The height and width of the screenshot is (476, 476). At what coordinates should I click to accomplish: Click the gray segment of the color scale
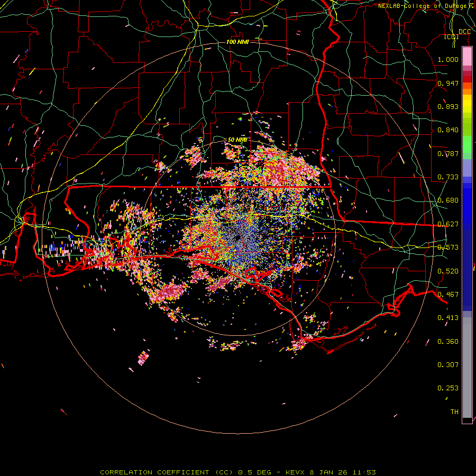point(467,368)
